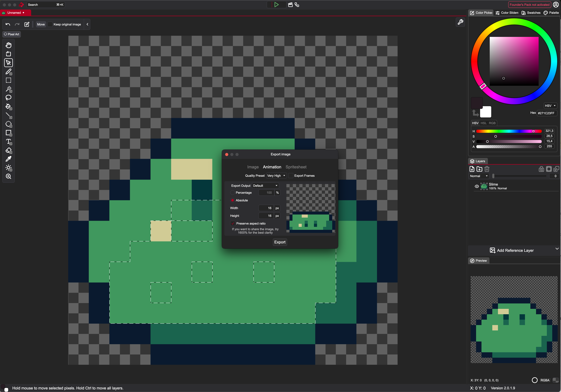Select the Color Picker eyedropper tool

pos(8,159)
